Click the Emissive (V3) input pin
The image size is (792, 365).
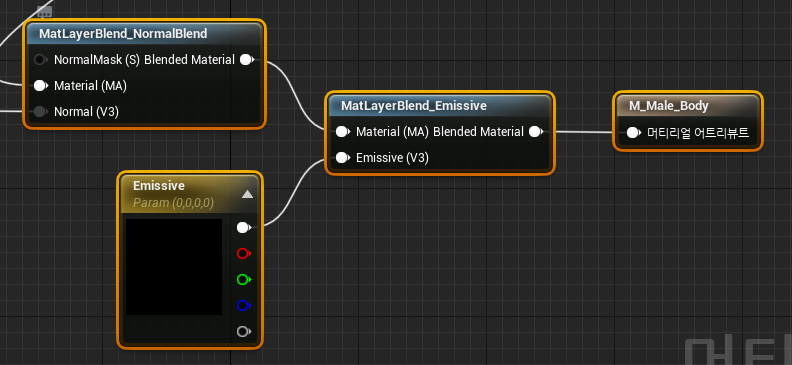pos(343,158)
